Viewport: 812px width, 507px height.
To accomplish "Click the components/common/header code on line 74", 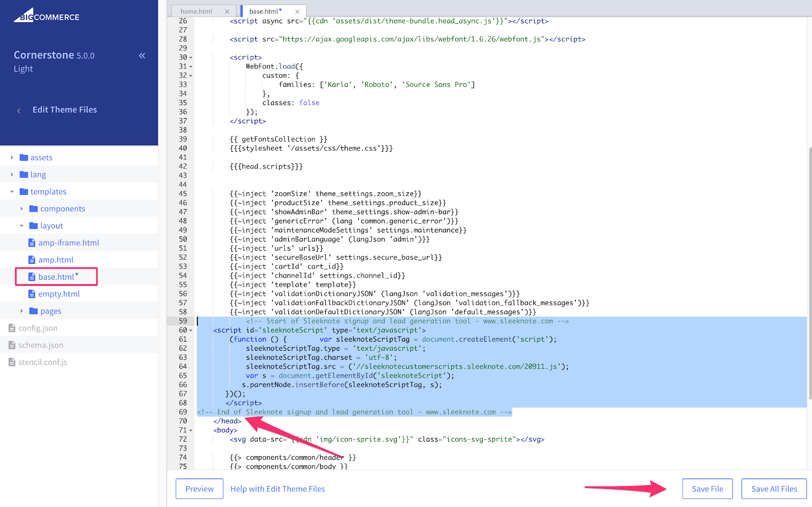I will 293,457.
